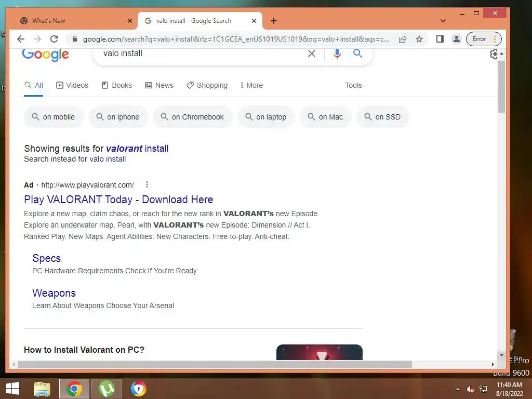The height and width of the screenshot is (399, 532).
Task: Open the Chrome profile avatar
Action: click(x=457, y=39)
